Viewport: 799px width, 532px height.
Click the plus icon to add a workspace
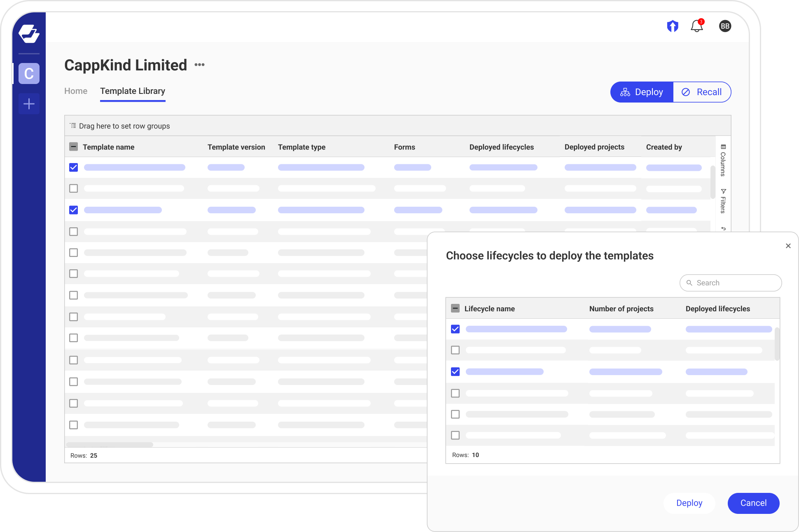29,104
